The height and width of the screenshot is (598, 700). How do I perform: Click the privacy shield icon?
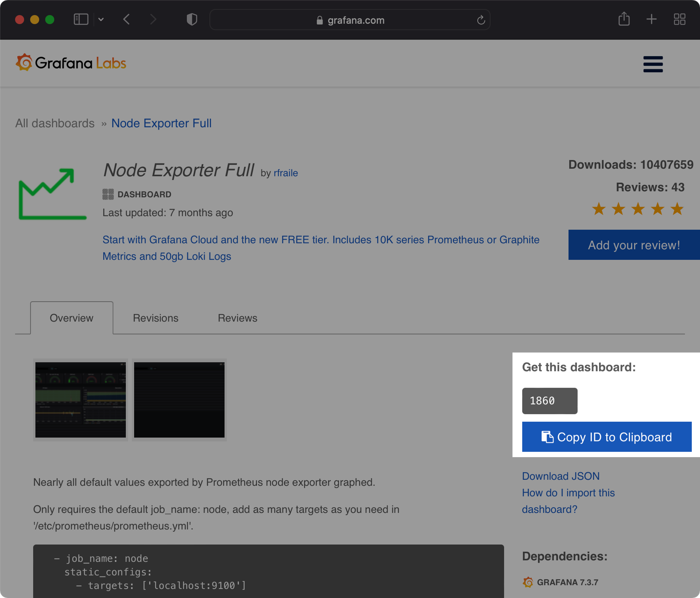pos(192,20)
